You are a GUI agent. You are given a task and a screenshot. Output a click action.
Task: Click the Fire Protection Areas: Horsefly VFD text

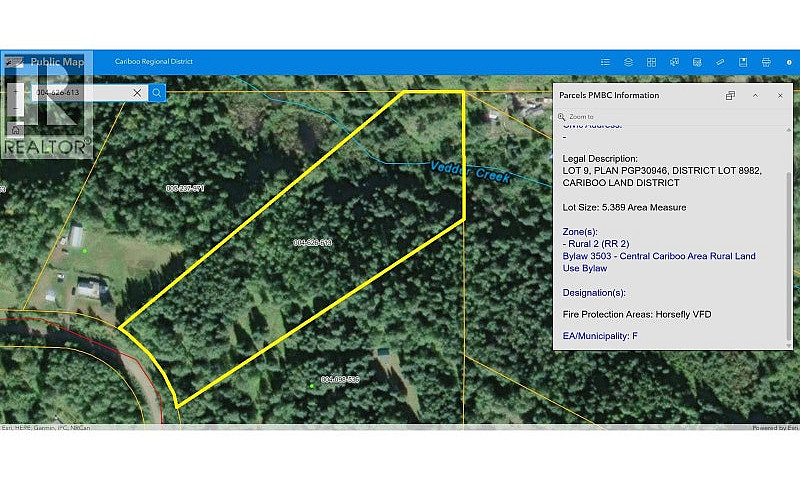pyautogui.click(x=637, y=314)
